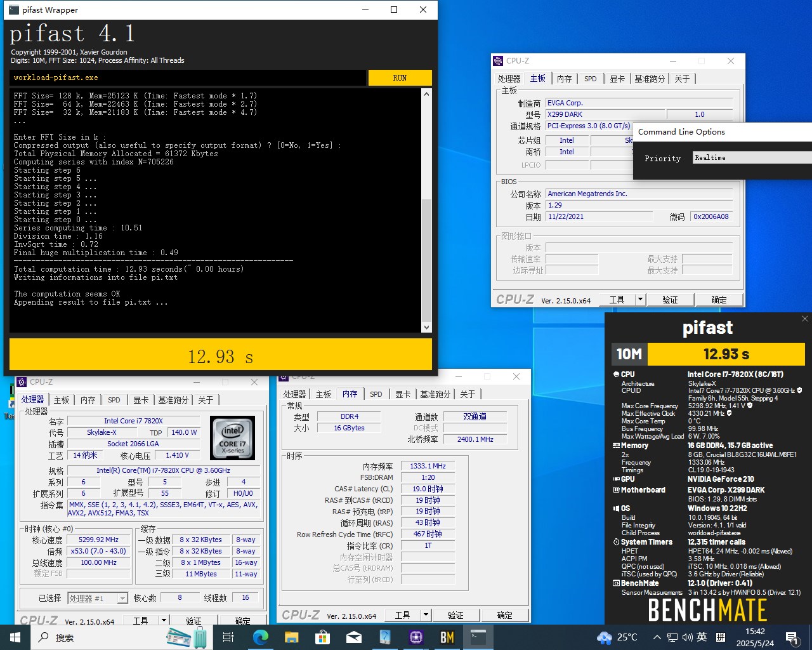Click the 19.0 时钟 CAS# Latency value

click(428, 489)
